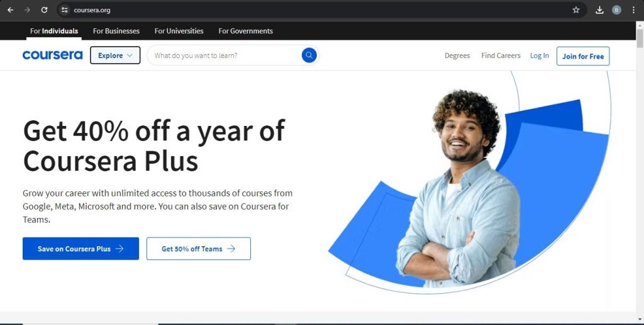This screenshot has width=644, height=325.
Task: Click Save on Coursera Plus button
Action: pos(81,249)
